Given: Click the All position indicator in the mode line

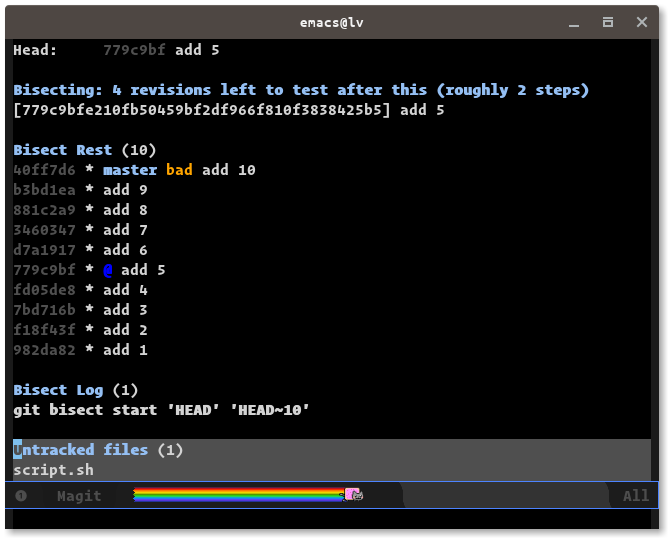Looking at the screenshot, I should (636, 495).
